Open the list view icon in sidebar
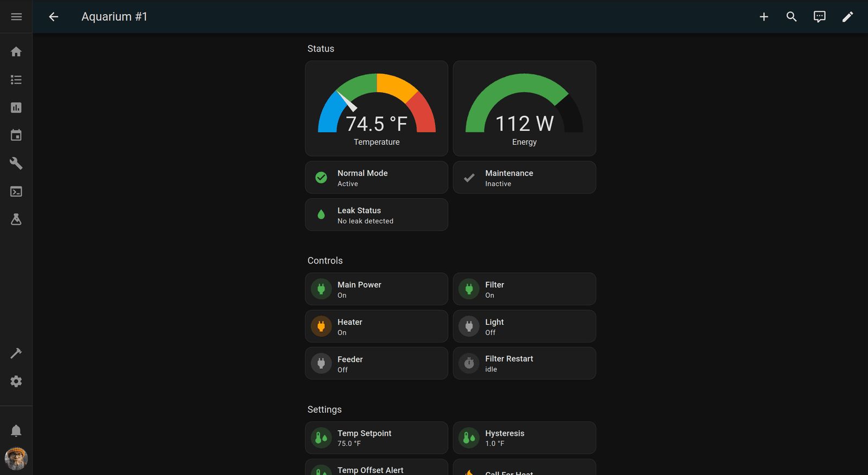 (x=16, y=80)
